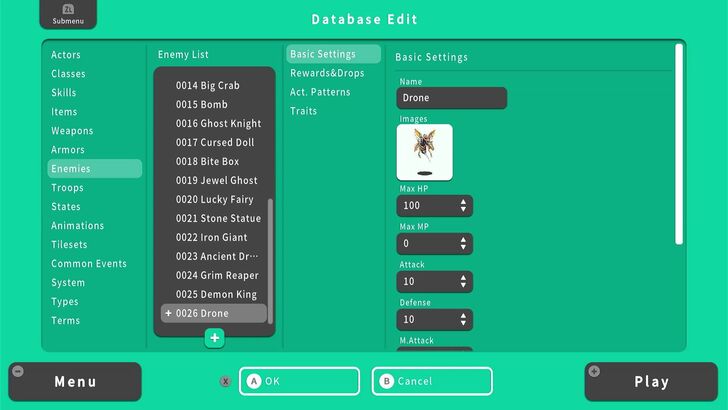Select Classes category
728x410 pixels.
point(68,74)
